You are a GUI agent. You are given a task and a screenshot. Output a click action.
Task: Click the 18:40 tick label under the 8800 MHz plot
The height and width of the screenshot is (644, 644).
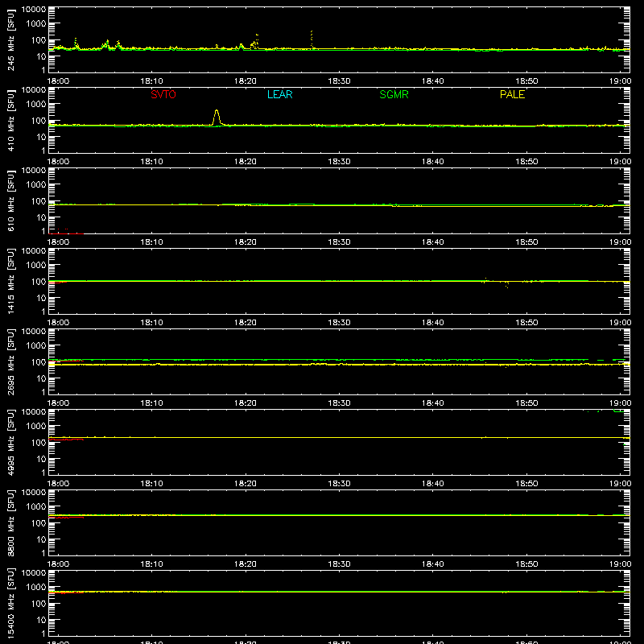coord(432,564)
